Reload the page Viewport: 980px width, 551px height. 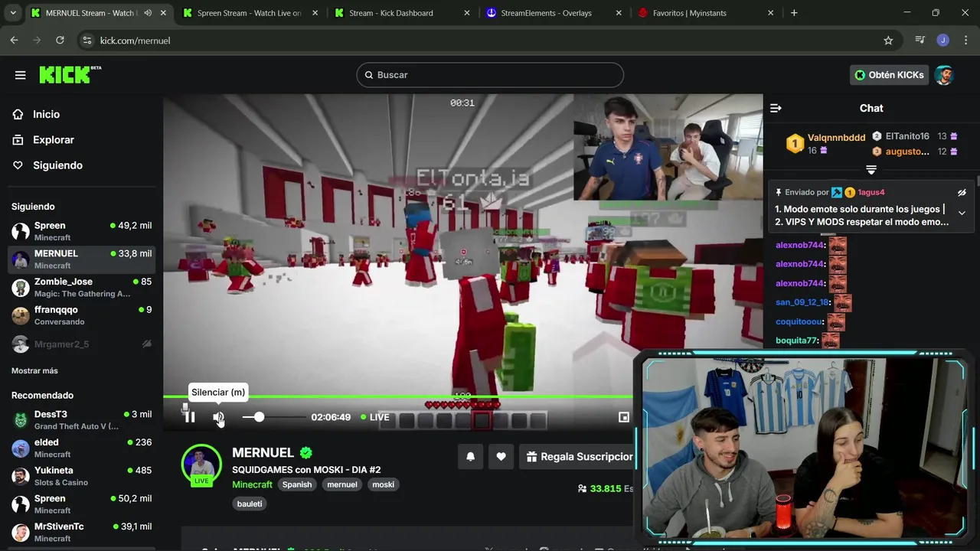coord(60,40)
